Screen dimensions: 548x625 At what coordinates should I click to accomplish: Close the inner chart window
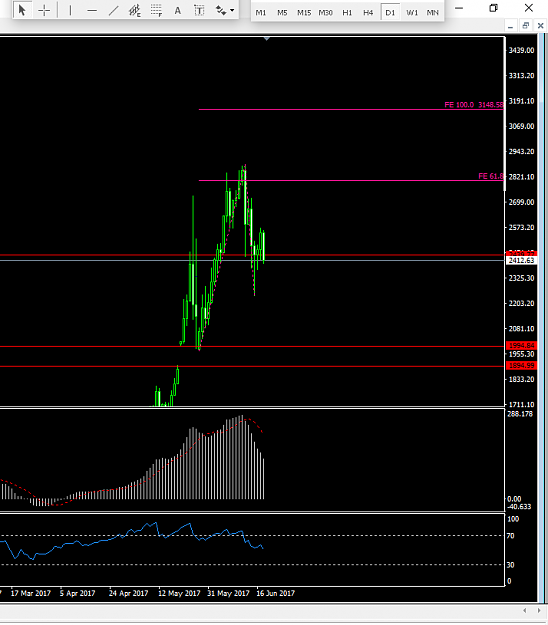pos(540,26)
